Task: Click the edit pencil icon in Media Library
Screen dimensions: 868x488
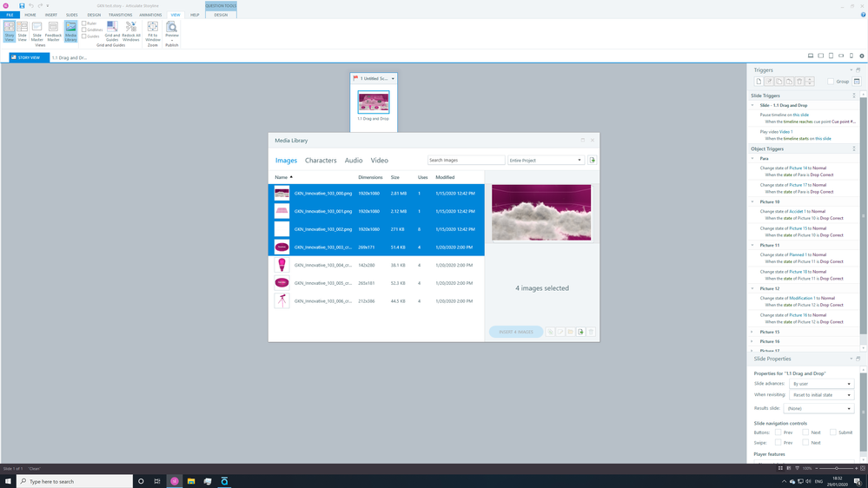Action: point(560,332)
